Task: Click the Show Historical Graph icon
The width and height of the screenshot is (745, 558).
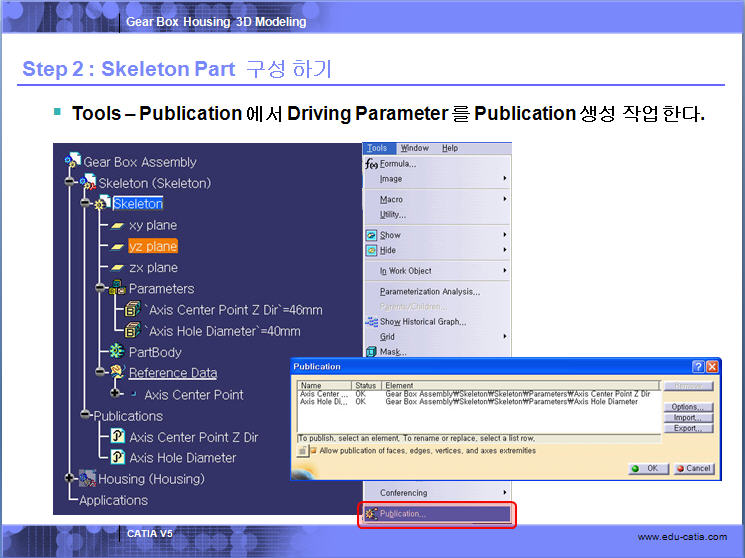Action: pyautogui.click(x=372, y=322)
